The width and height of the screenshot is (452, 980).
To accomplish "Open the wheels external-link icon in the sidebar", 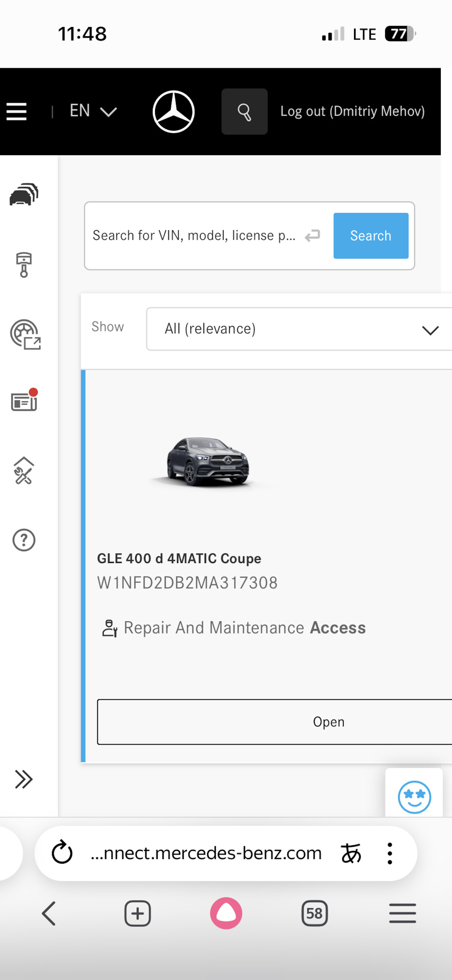I will 23,334.
